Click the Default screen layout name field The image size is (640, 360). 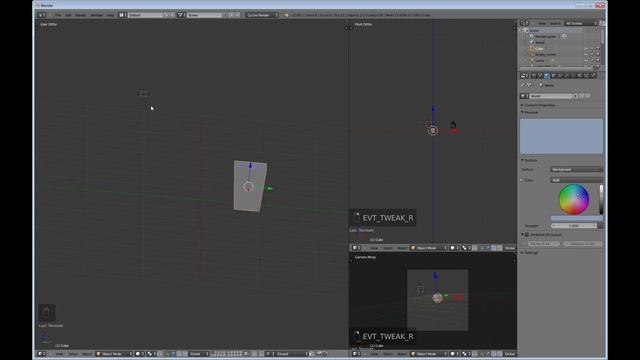(145, 15)
